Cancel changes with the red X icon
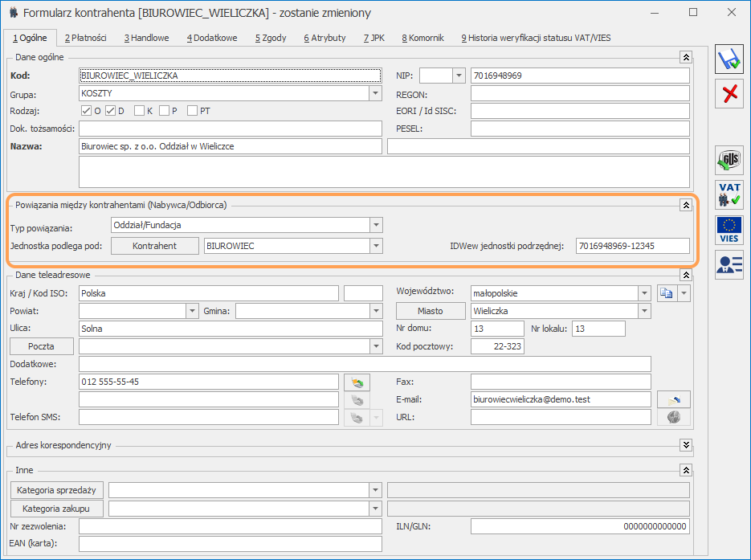The height and width of the screenshot is (560, 751). coord(729,93)
